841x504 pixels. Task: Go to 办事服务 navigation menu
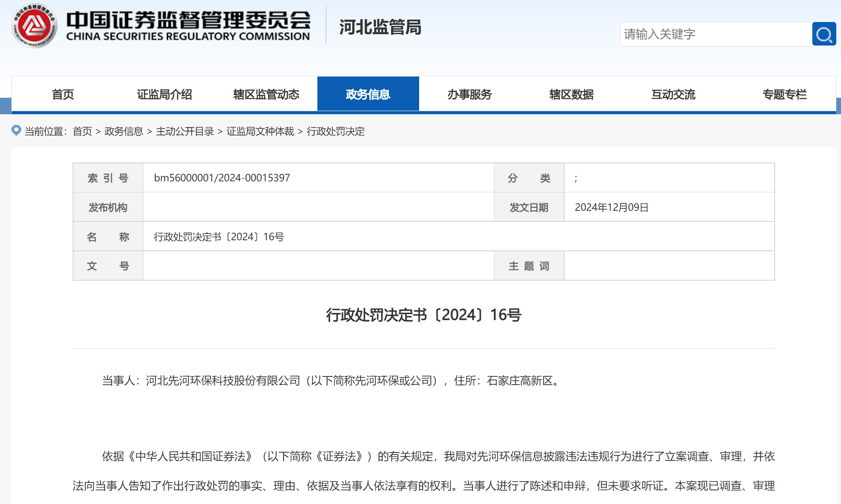[x=469, y=94]
